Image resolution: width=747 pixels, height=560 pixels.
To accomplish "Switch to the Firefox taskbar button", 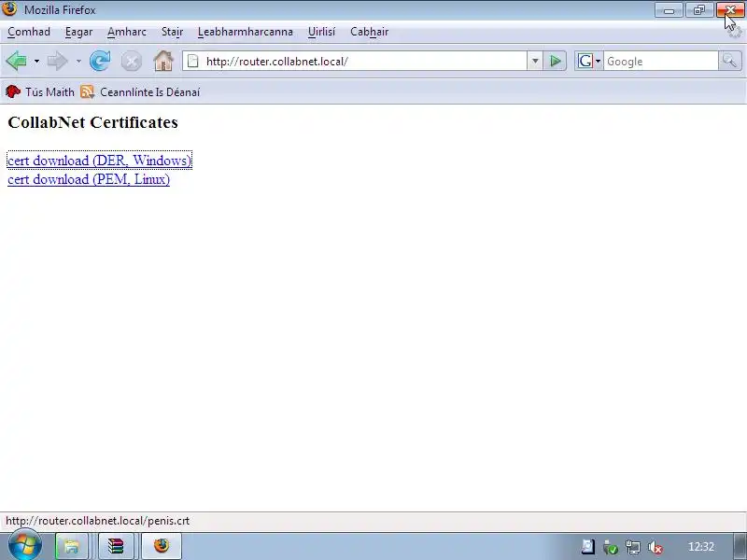I will click(x=162, y=546).
